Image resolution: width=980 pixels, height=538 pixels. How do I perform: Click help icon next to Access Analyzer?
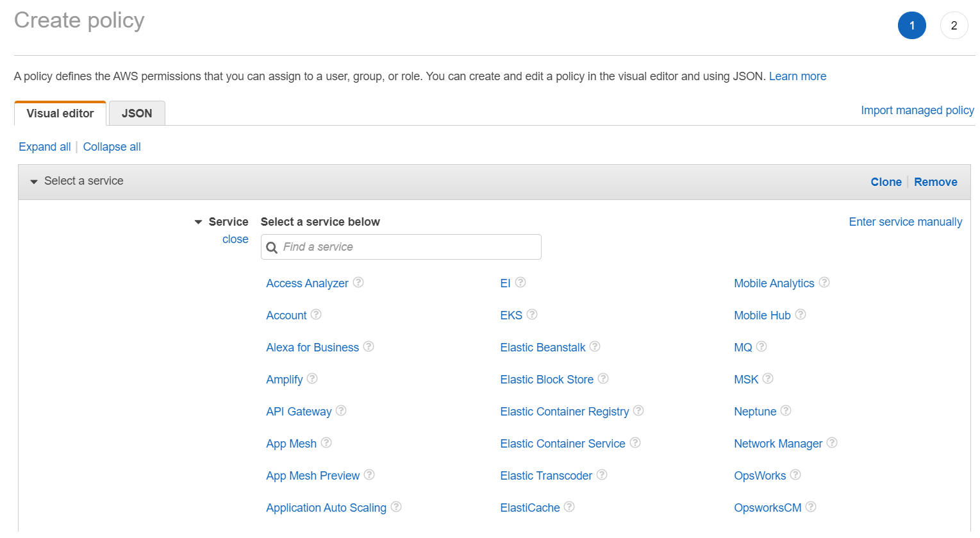[358, 282]
